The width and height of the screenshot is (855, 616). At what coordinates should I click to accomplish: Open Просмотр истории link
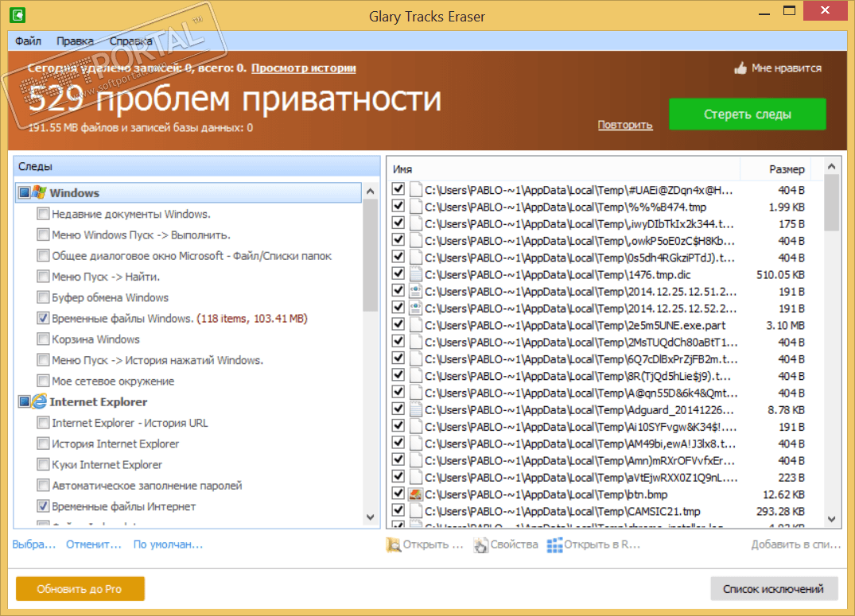pyautogui.click(x=304, y=68)
